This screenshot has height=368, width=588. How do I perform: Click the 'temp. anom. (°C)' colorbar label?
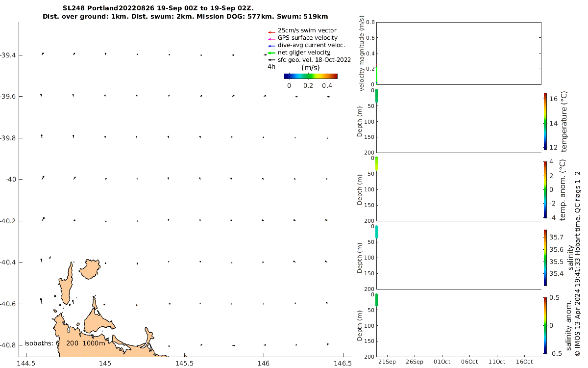[x=563, y=189]
